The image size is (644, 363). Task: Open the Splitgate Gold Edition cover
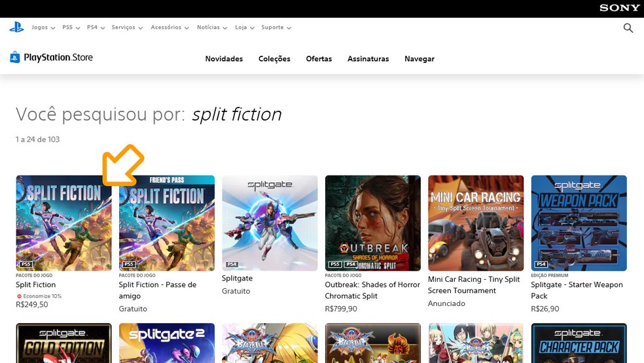tap(63, 343)
